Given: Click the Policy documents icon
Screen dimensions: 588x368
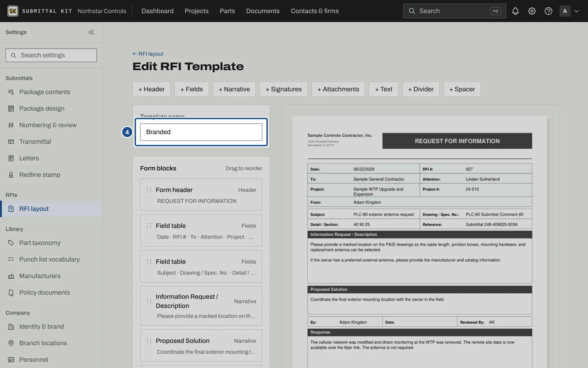Looking at the screenshot, I should 11,293.
